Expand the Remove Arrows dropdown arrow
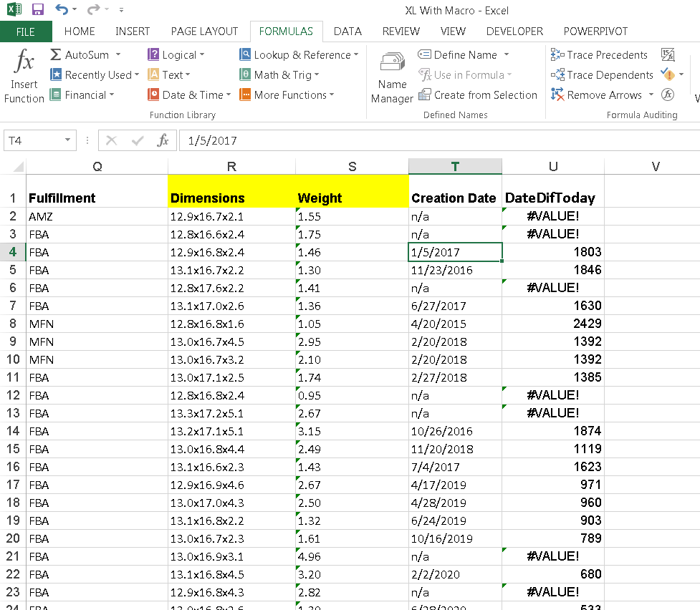The width and height of the screenshot is (700, 610). click(651, 95)
